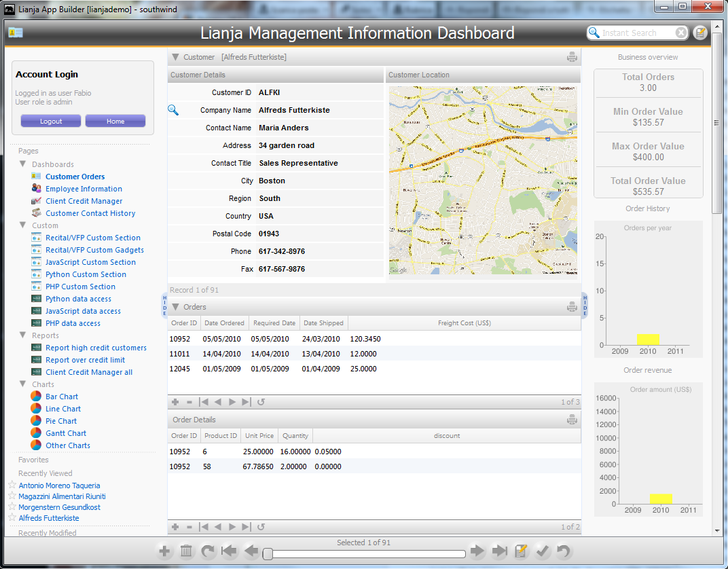The image size is (728, 569).
Task: Click the Customer Location map
Action: coord(483,180)
